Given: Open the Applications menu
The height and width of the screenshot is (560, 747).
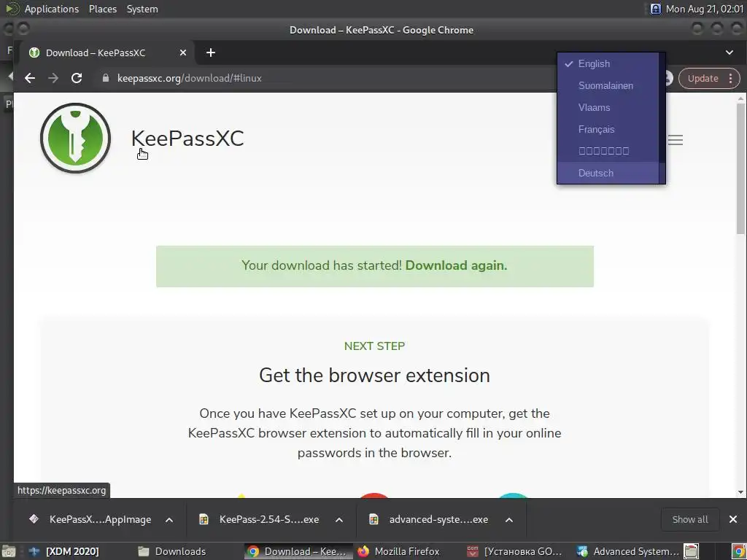Looking at the screenshot, I should coord(52,9).
